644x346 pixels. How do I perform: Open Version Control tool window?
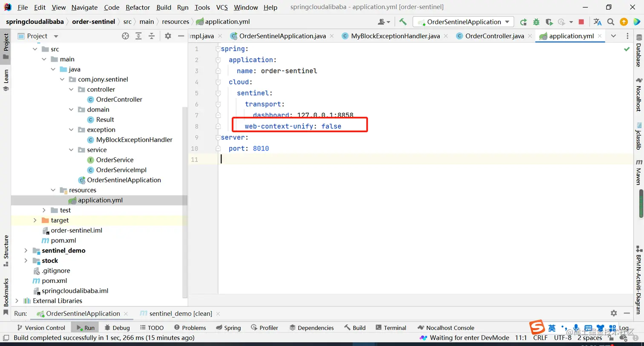41,328
